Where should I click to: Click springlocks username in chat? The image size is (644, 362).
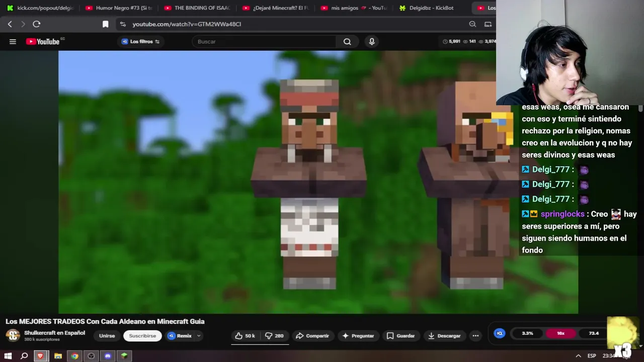coord(562,214)
